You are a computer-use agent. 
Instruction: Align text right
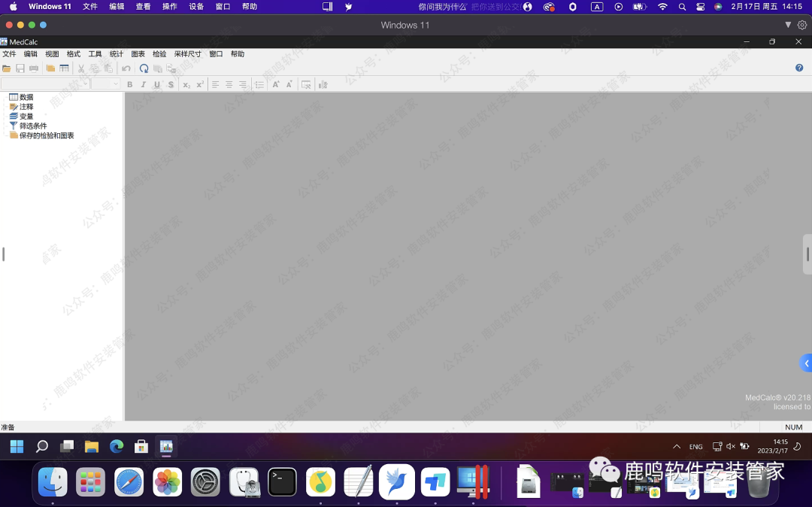(242, 84)
